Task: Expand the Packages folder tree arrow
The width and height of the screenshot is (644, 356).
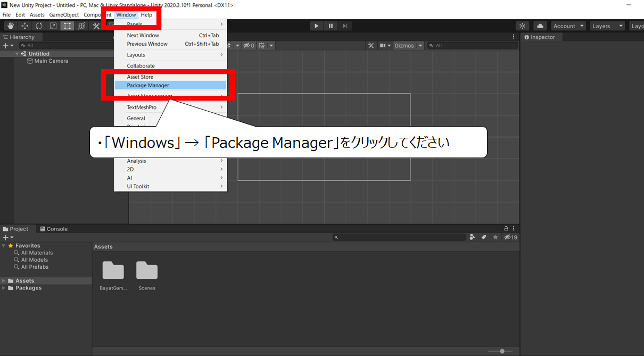Action: click(4, 288)
